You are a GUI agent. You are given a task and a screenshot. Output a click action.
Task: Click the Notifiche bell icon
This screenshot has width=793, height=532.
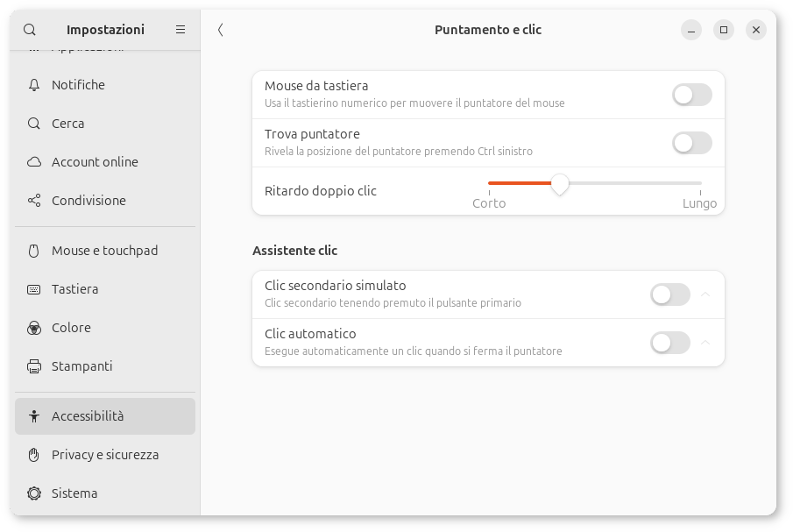coord(34,85)
